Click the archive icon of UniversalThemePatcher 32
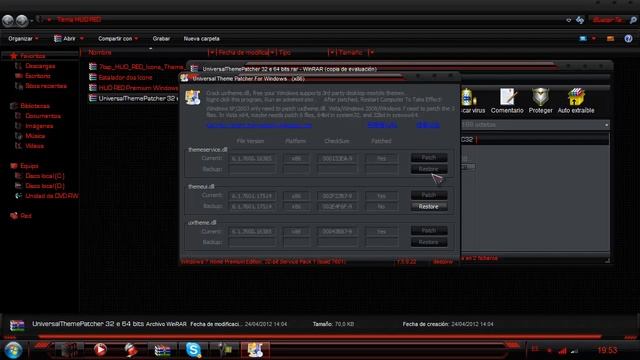 point(93,98)
